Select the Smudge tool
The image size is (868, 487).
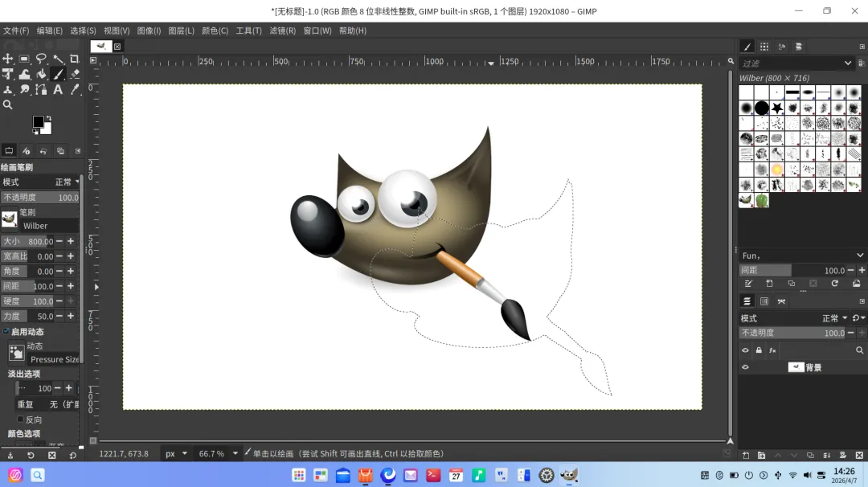pyautogui.click(x=24, y=89)
